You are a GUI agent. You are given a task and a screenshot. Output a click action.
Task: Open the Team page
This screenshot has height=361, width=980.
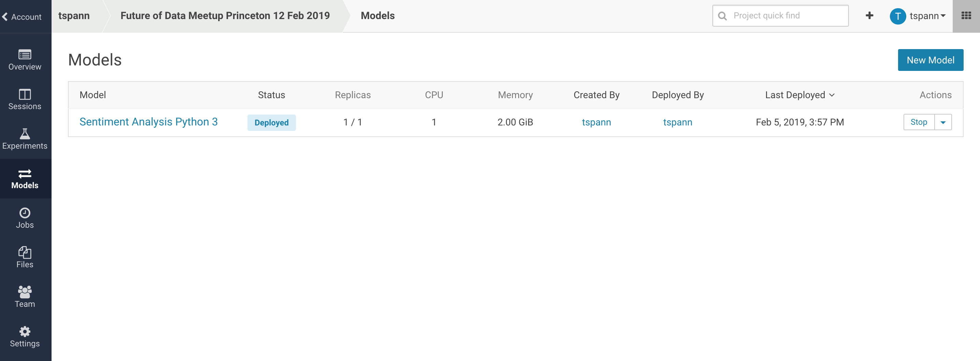pos(25,297)
